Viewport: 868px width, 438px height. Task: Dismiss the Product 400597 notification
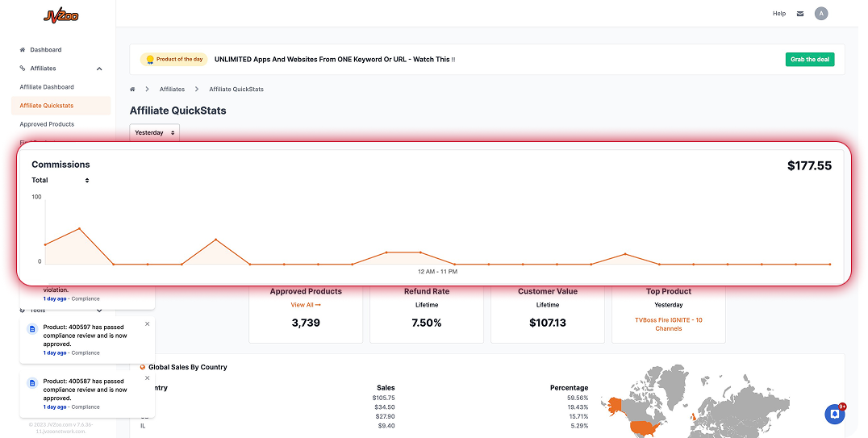pos(147,323)
